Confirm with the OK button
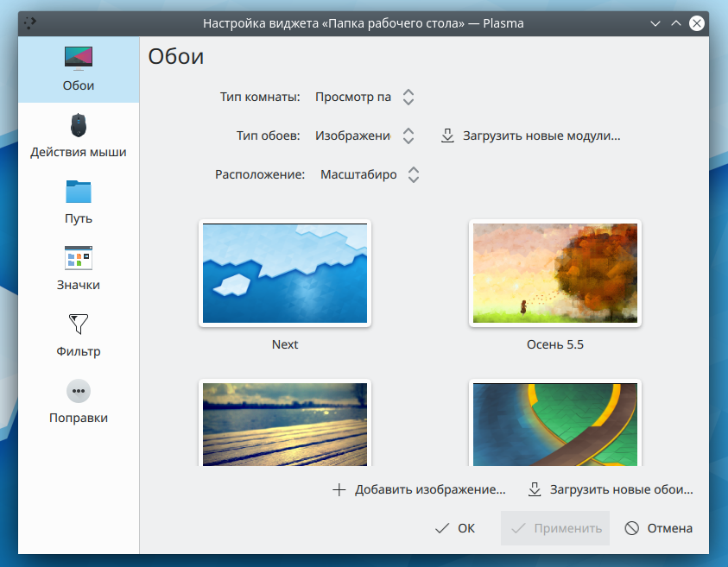728x567 pixels. 455,528
